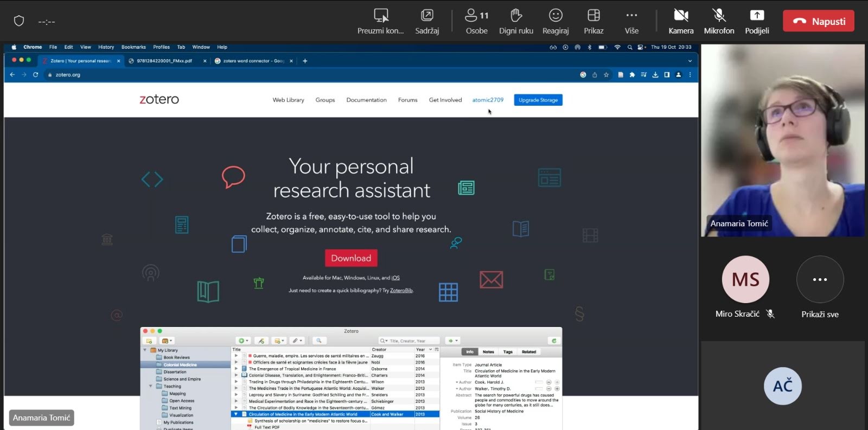Click the Google icon in address bar
Viewport: 868px width, 430px height.
point(583,75)
